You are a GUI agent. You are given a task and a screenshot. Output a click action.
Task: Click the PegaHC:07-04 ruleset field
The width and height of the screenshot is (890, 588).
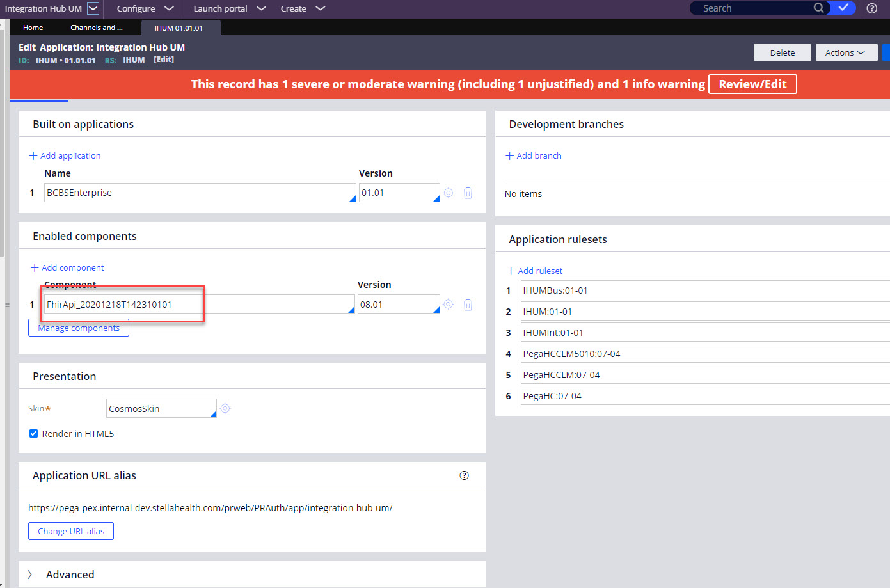point(705,396)
